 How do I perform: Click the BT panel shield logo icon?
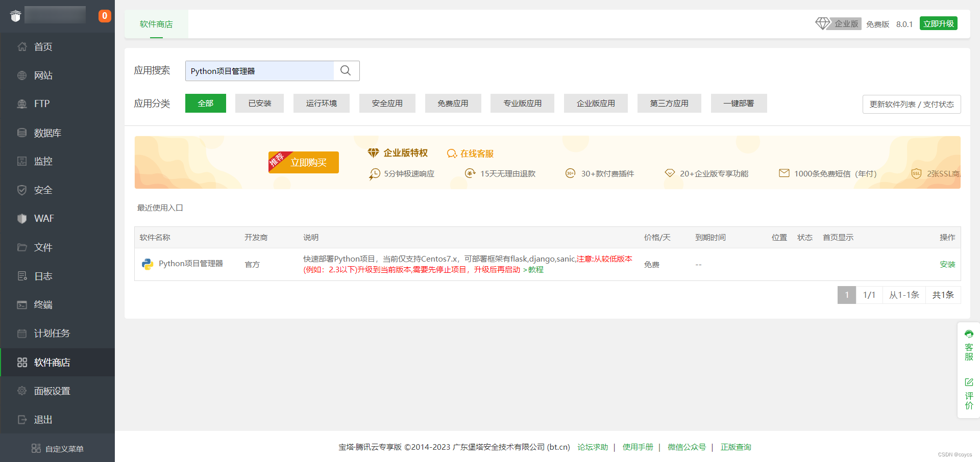[16, 16]
